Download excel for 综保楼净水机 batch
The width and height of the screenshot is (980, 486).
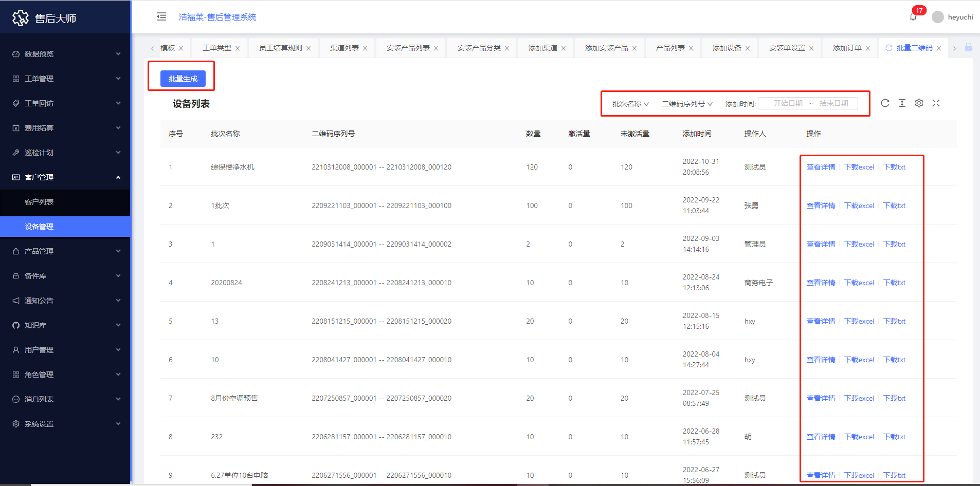[859, 167]
